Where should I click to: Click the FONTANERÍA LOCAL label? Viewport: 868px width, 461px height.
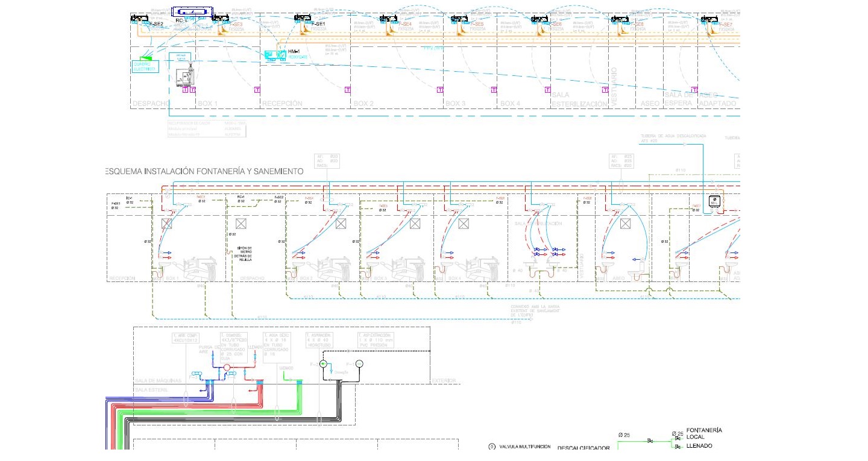coord(704,433)
